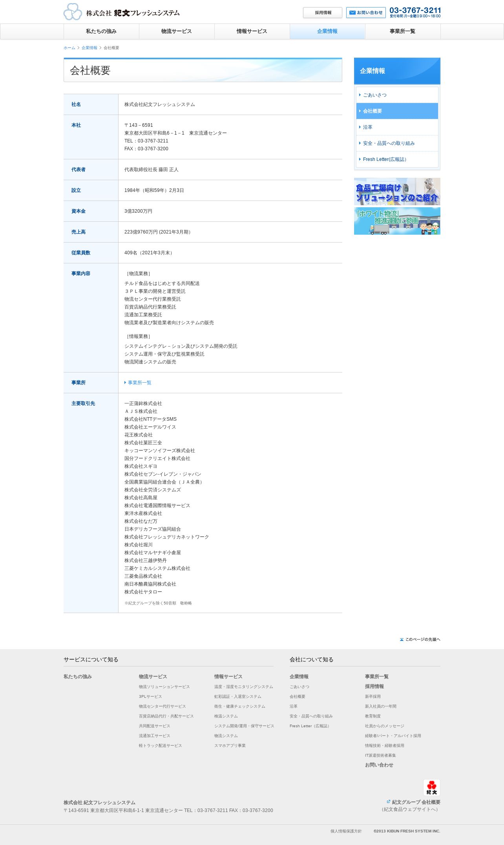Open the 情報サービス navigation menu
Viewport: 504px width, 845px height.
(252, 31)
